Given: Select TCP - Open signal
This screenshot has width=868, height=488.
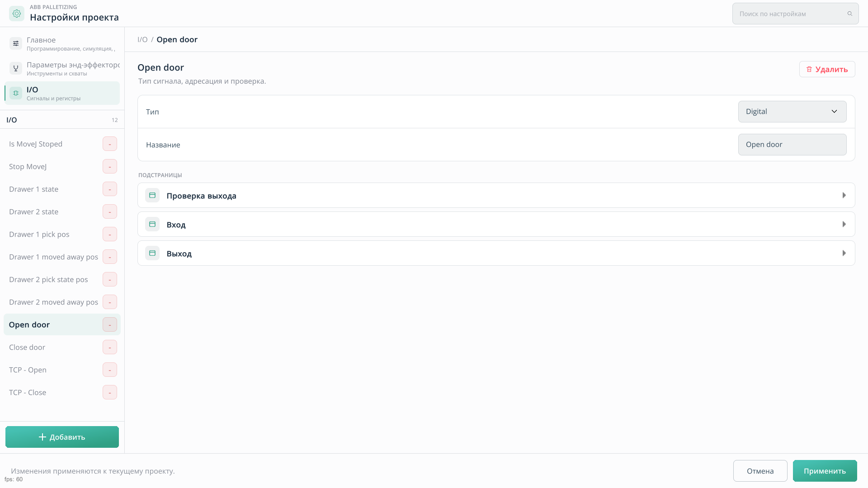Looking at the screenshot, I should [62, 370].
